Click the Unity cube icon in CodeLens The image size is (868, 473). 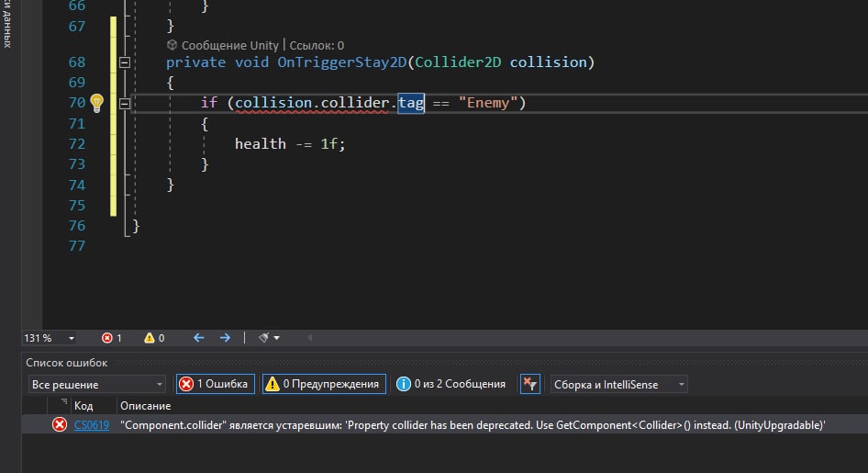[x=172, y=45]
